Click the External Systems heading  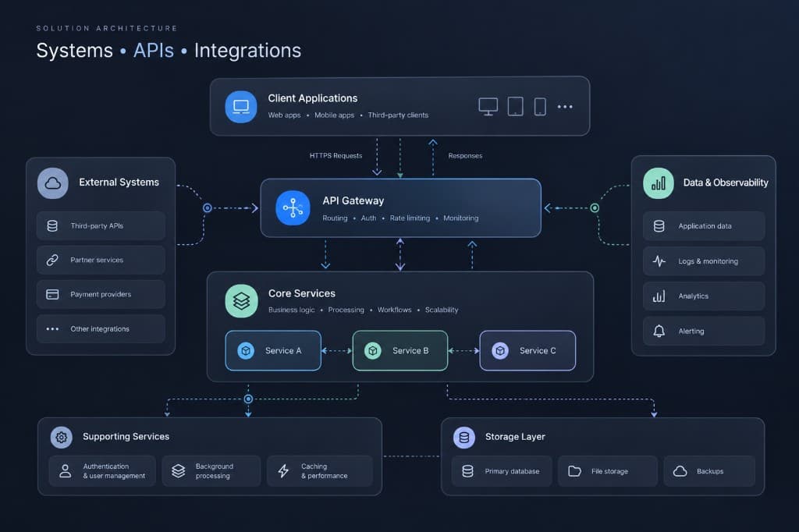pos(119,183)
